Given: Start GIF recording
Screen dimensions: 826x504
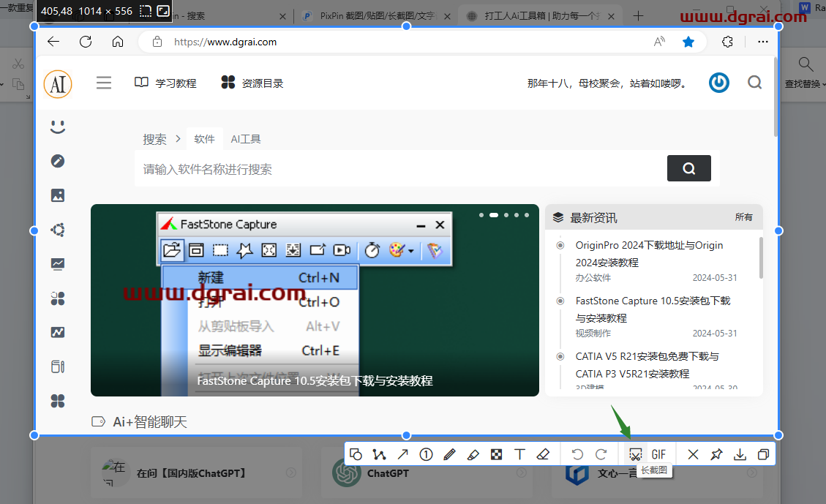Looking at the screenshot, I should 658,454.
